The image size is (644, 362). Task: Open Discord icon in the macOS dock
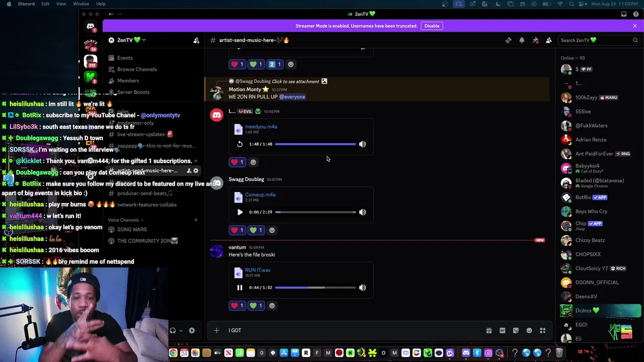click(466, 353)
